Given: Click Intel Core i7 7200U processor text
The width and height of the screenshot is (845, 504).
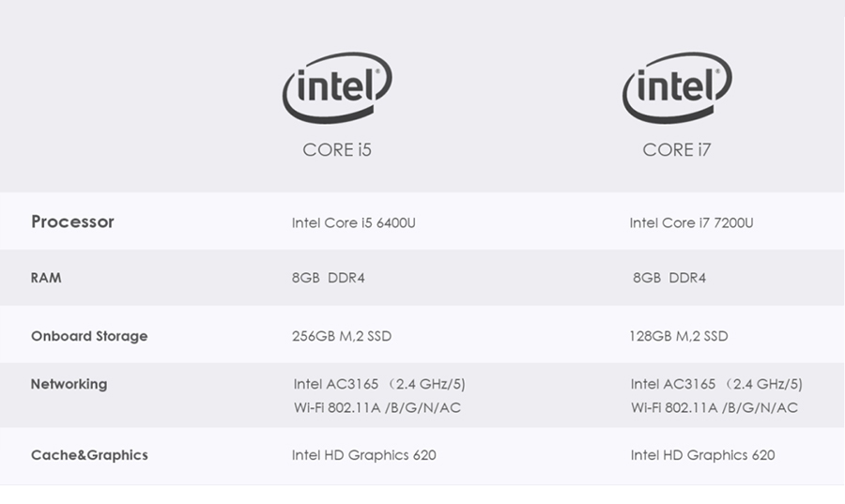Looking at the screenshot, I should (x=691, y=223).
